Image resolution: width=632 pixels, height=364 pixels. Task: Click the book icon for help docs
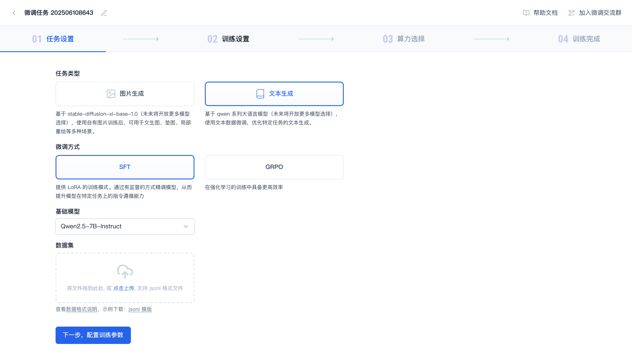[526, 13]
